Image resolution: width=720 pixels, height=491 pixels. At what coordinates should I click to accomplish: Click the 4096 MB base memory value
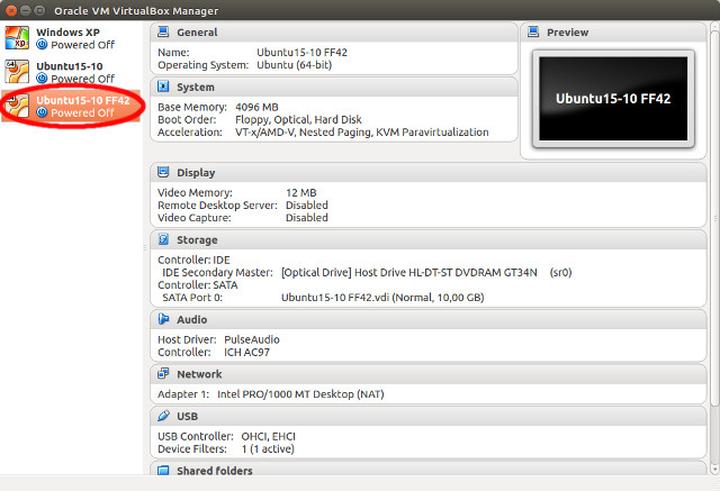[x=257, y=107]
